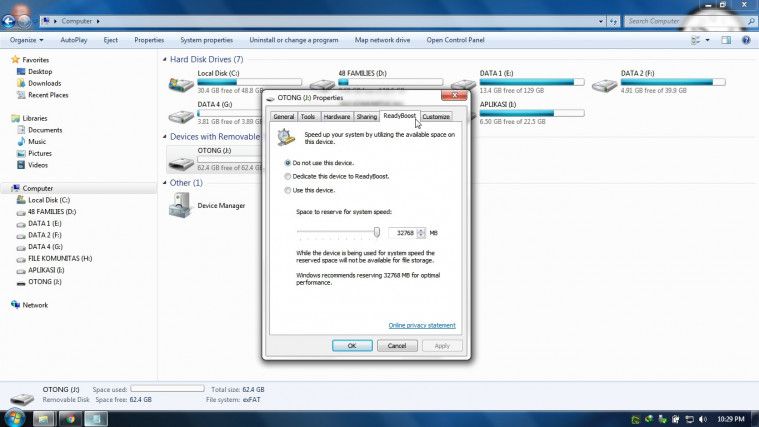Click the Desktop icon in Favorites
Image resolution: width=759 pixels, height=427 pixels.
(21, 71)
